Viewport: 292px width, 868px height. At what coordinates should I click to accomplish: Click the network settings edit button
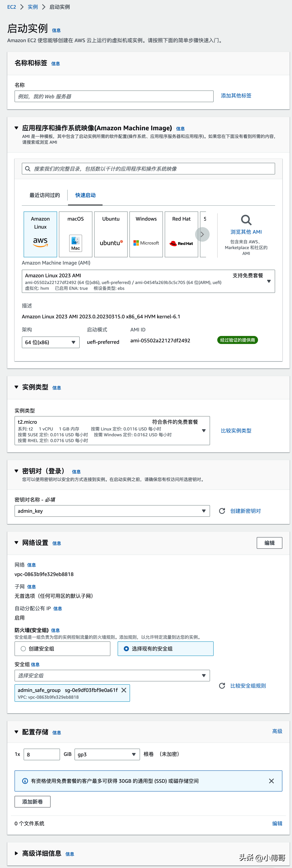pos(269,543)
